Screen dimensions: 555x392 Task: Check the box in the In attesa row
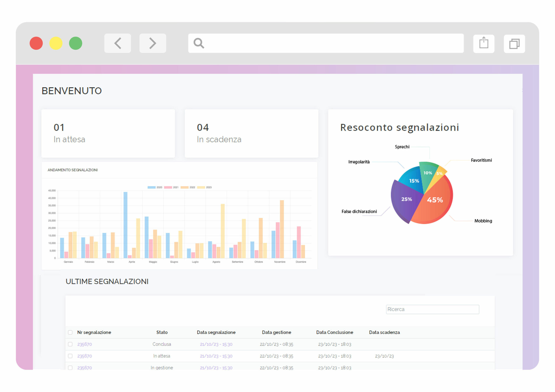coord(70,356)
